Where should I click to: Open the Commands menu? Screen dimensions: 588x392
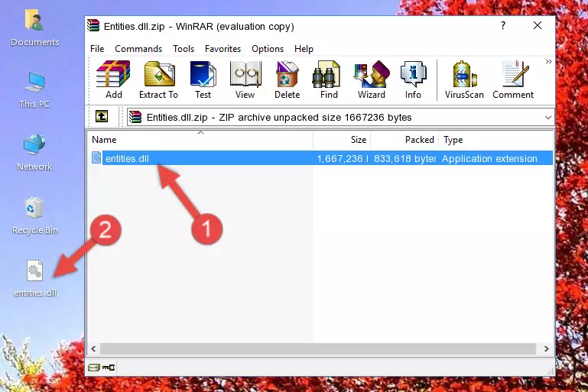coord(138,49)
